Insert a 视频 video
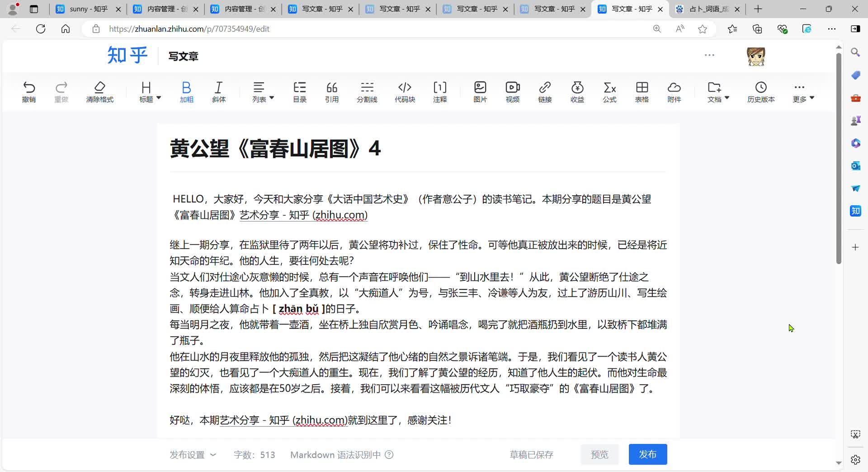868x472 pixels. point(513,92)
